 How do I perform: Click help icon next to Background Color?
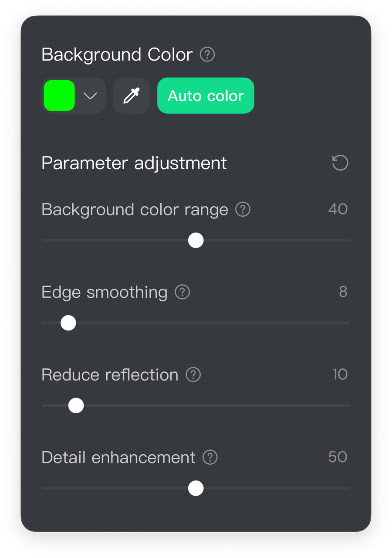[207, 55]
